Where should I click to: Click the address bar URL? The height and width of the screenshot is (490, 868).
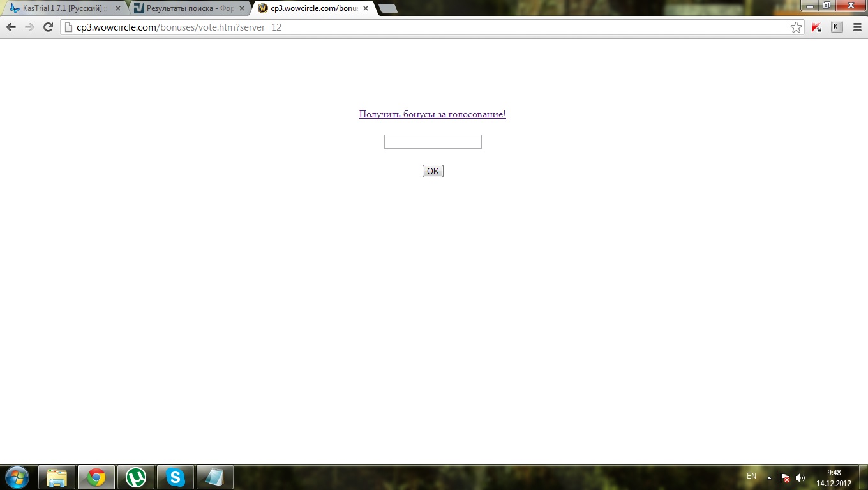pos(179,27)
